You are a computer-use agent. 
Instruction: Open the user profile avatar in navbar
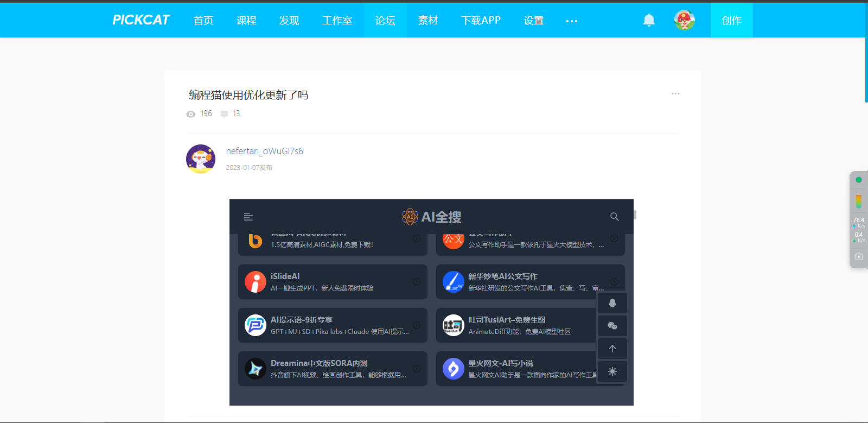click(685, 20)
